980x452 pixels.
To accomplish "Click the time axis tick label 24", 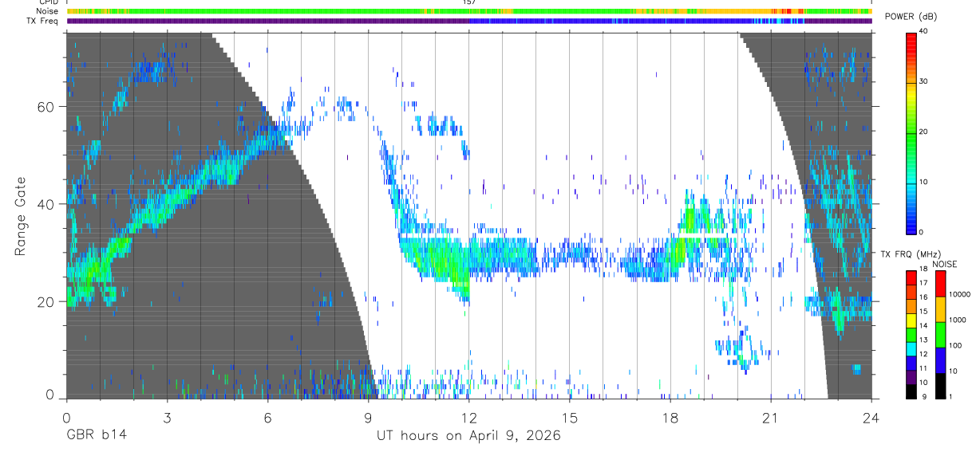I will tap(871, 417).
